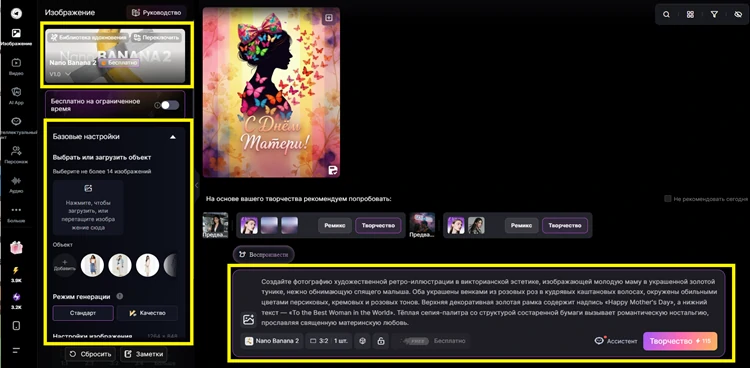Open AI App in the sidebar
The height and width of the screenshot is (368, 750).
(16, 95)
